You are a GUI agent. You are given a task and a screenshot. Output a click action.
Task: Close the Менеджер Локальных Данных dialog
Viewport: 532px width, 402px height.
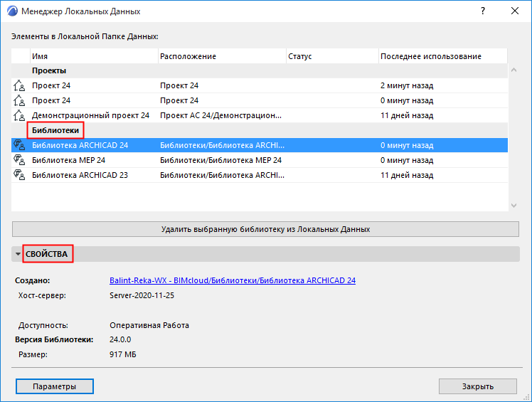(515, 11)
